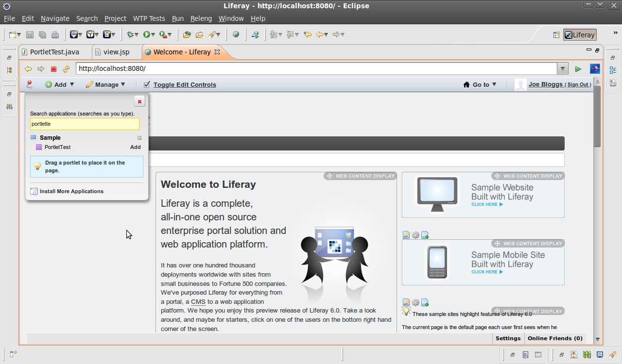This screenshot has width=622, height=364.
Task: Open the WTP Tests menu
Action: pyautogui.click(x=149, y=18)
